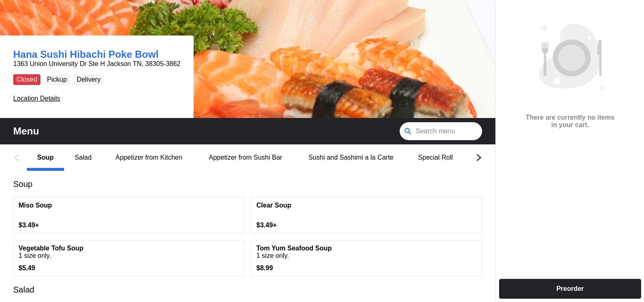Click the Closed status badge

pos(27,80)
